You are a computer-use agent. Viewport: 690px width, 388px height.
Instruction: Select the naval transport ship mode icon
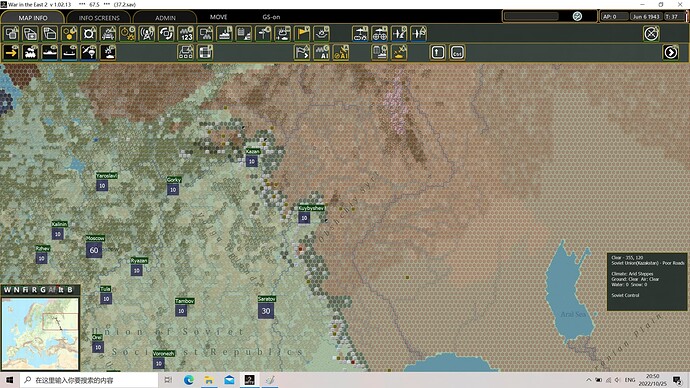(50, 52)
